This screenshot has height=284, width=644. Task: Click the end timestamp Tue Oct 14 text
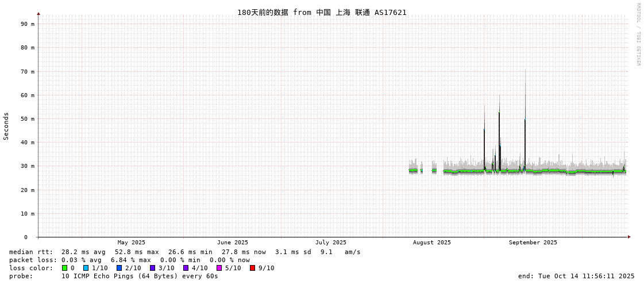[576, 276]
